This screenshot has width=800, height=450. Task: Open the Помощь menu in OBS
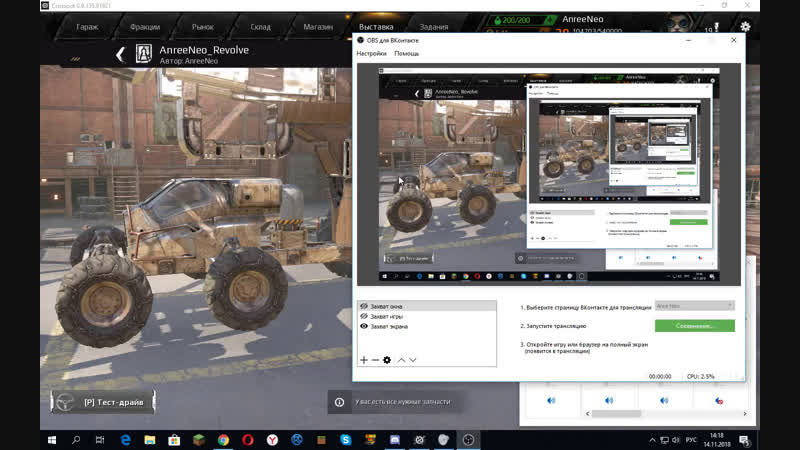tap(407, 53)
